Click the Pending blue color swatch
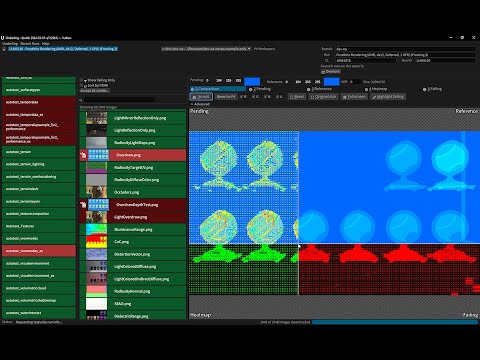The height and width of the screenshot is (360, 480). (252, 81)
